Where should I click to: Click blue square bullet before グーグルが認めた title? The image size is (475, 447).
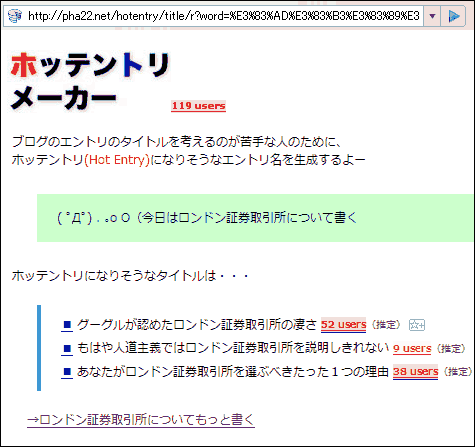67,325
